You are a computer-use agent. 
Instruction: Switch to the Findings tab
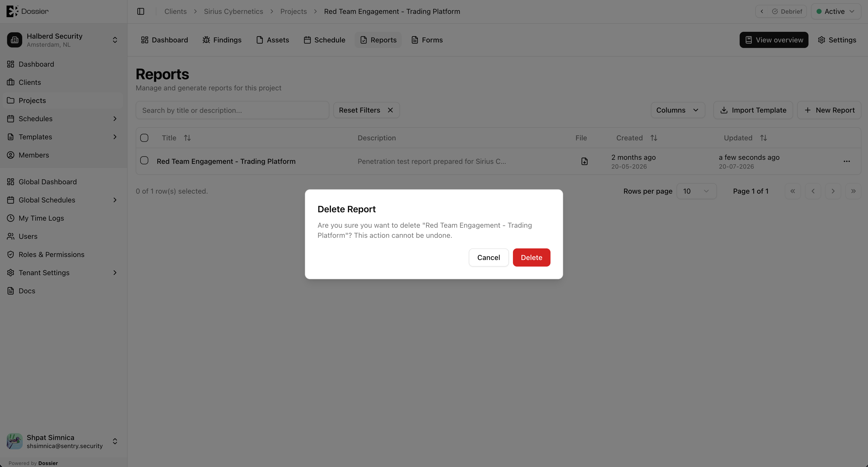click(x=222, y=40)
